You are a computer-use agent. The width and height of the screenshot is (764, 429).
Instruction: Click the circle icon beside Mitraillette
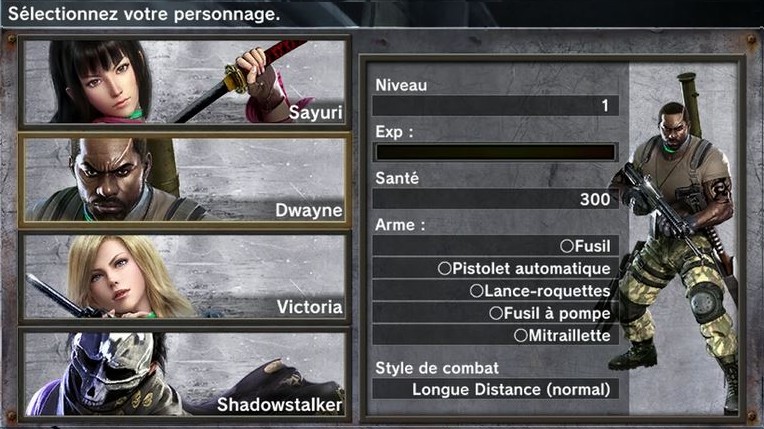pos(521,335)
